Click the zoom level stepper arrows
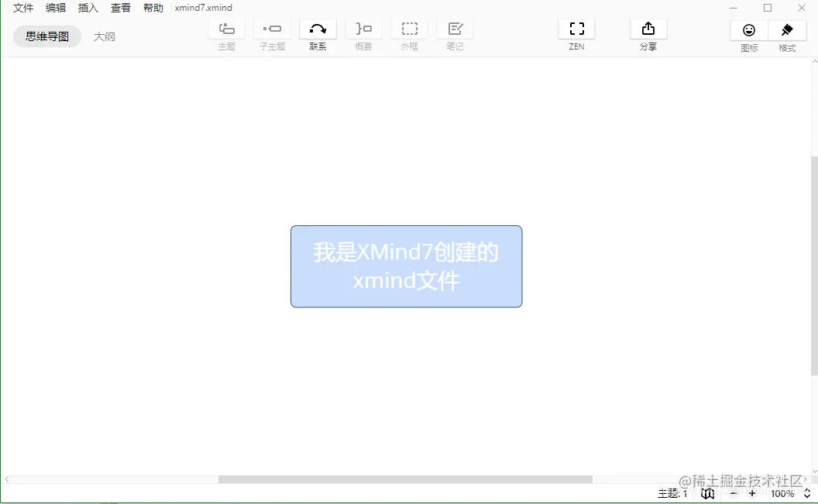 (806, 493)
